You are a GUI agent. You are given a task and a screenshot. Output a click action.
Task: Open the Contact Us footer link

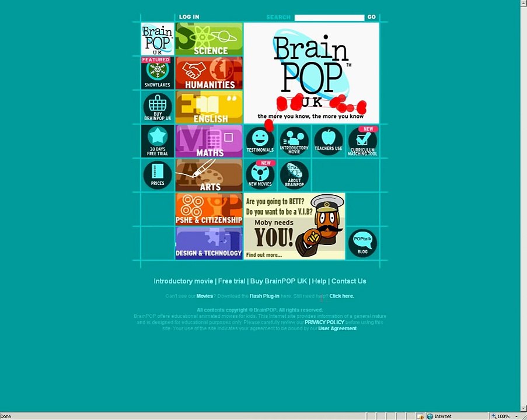click(349, 281)
